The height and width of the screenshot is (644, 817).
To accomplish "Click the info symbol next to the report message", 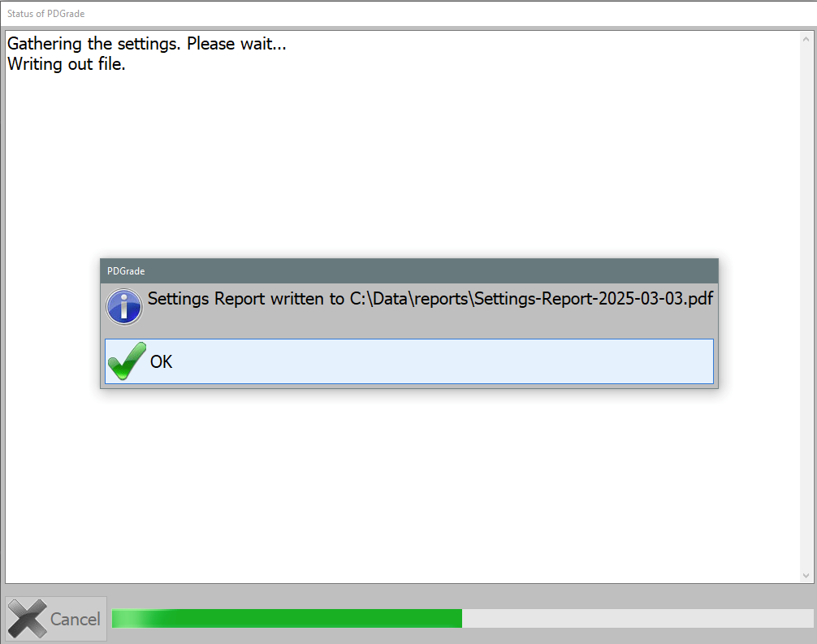I will click(123, 307).
